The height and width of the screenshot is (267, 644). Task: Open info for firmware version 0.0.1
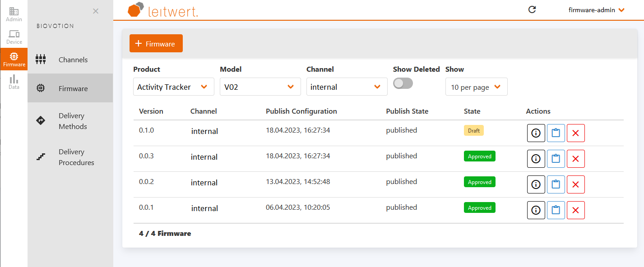point(536,210)
